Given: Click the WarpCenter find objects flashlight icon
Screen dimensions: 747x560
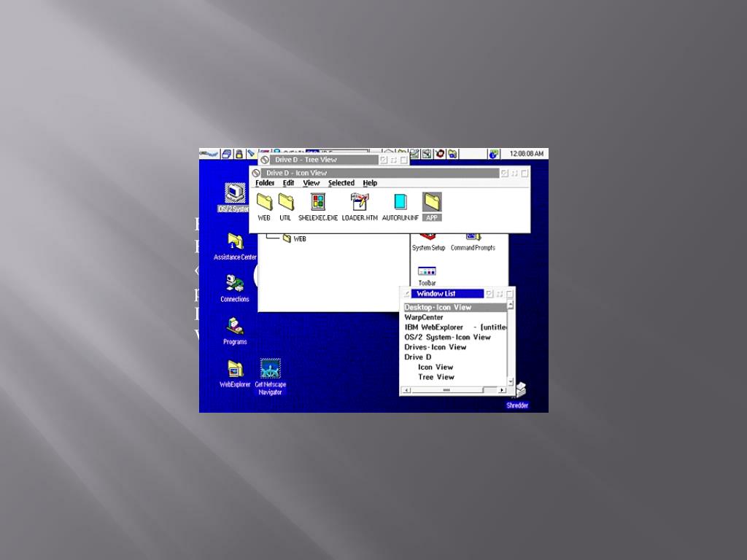Looking at the screenshot, I should coord(251,154).
